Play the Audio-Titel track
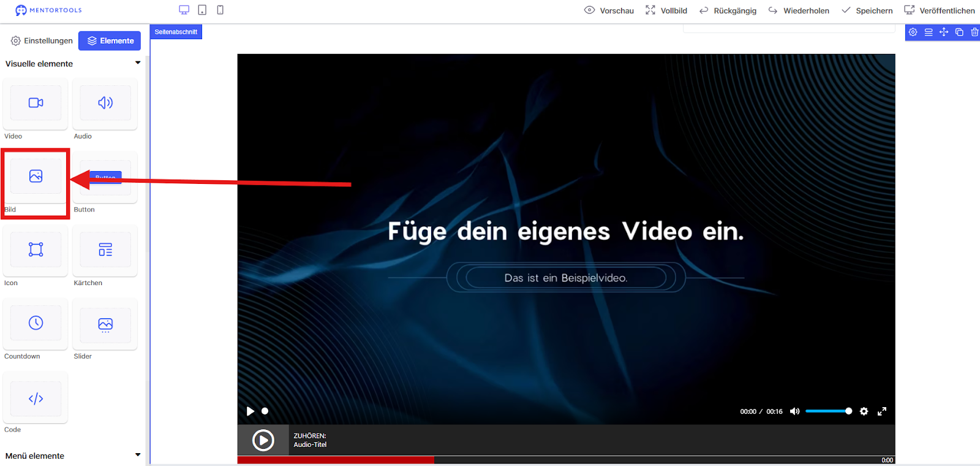 coord(263,440)
